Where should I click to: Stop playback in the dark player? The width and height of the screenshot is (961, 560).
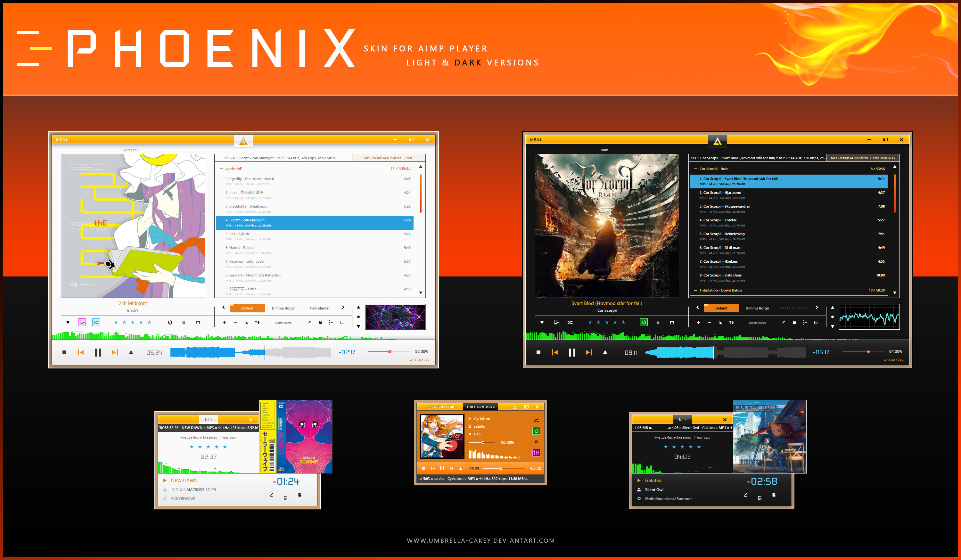[538, 352]
